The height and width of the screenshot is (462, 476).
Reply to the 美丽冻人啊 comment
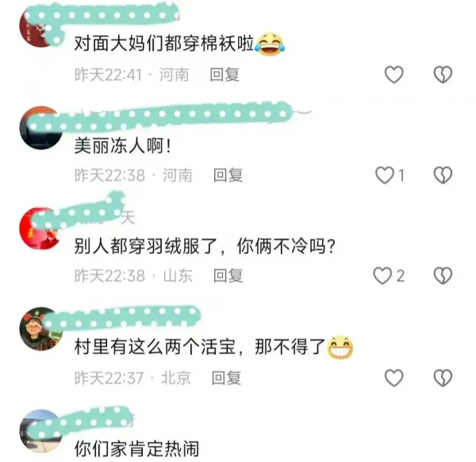228,175
